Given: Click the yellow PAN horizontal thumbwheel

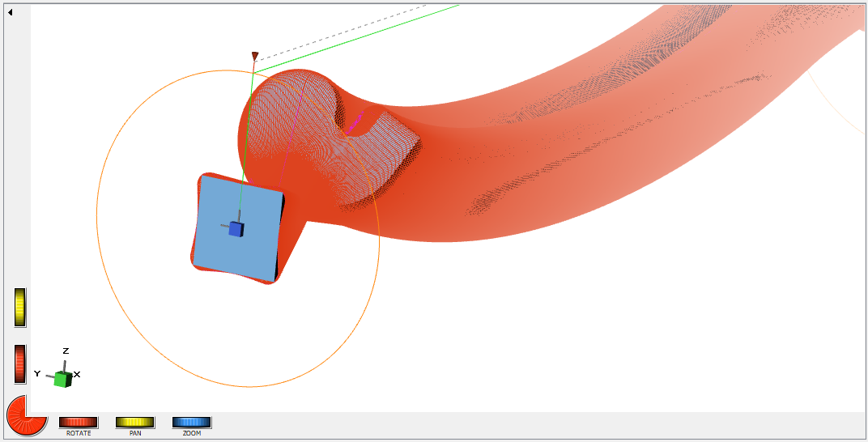Looking at the screenshot, I should 135,422.
